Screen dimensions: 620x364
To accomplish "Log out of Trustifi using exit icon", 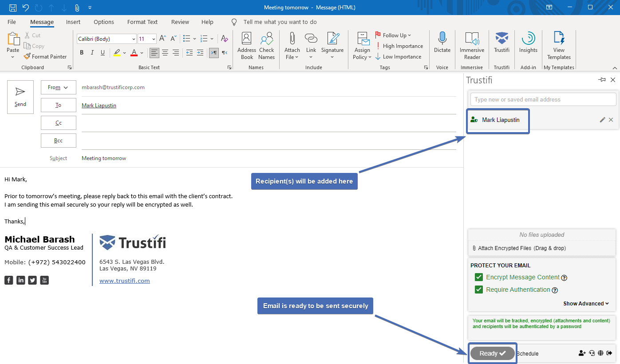I will [609, 353].
